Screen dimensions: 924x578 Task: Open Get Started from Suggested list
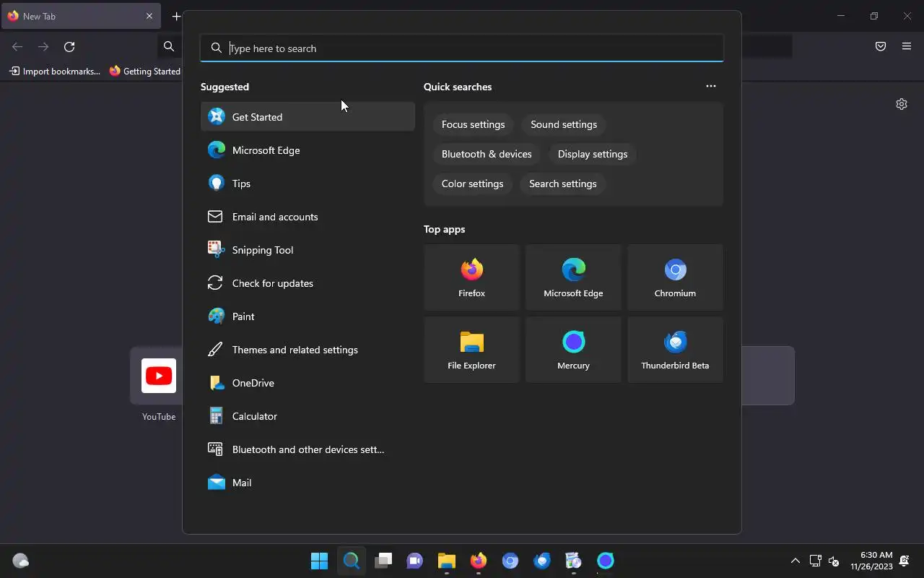click(x=308, y=117)
